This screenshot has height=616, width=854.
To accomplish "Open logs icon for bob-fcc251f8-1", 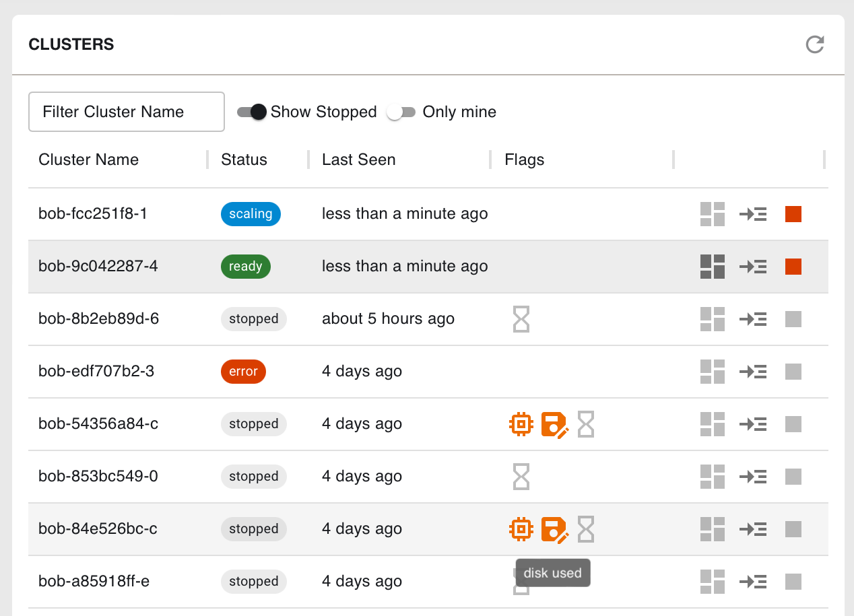I will (x=753, y=215).
